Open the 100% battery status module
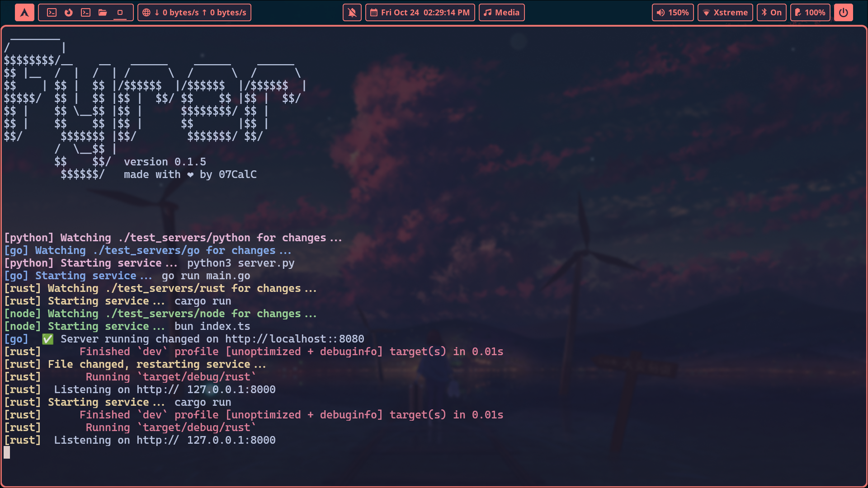Screen dimensions: 868x488 pyautogui.click(x=810, y=13)
